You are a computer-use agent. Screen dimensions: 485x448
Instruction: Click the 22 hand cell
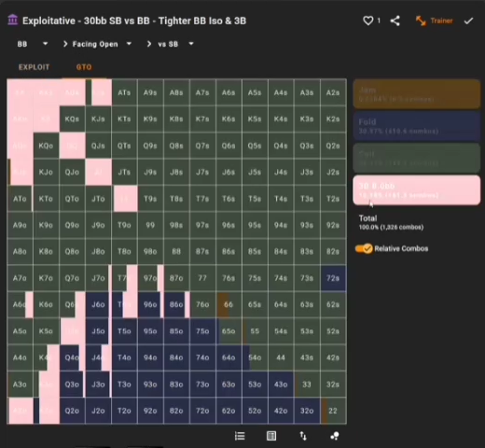333,411
